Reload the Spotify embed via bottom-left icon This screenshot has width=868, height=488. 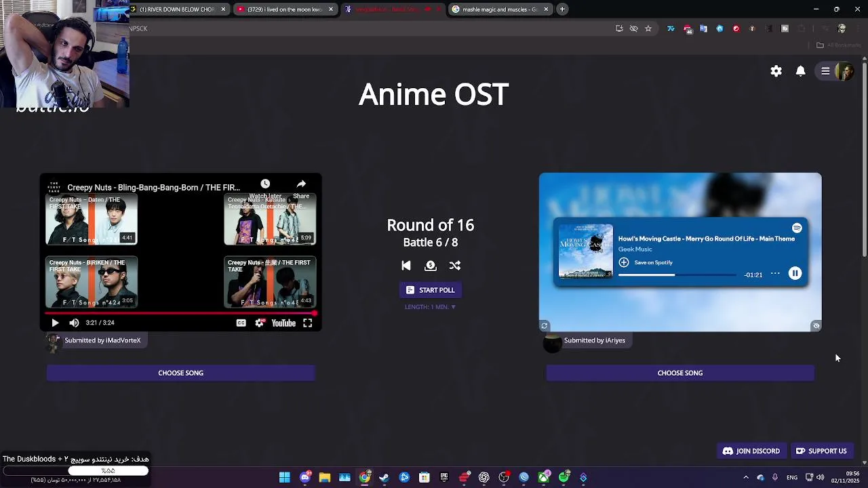pos(544,326)
